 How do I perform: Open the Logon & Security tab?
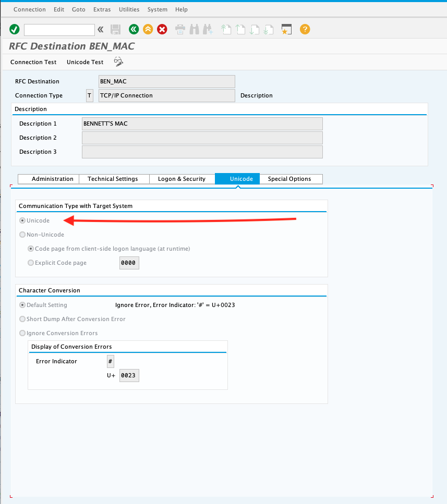coord(182,179)
